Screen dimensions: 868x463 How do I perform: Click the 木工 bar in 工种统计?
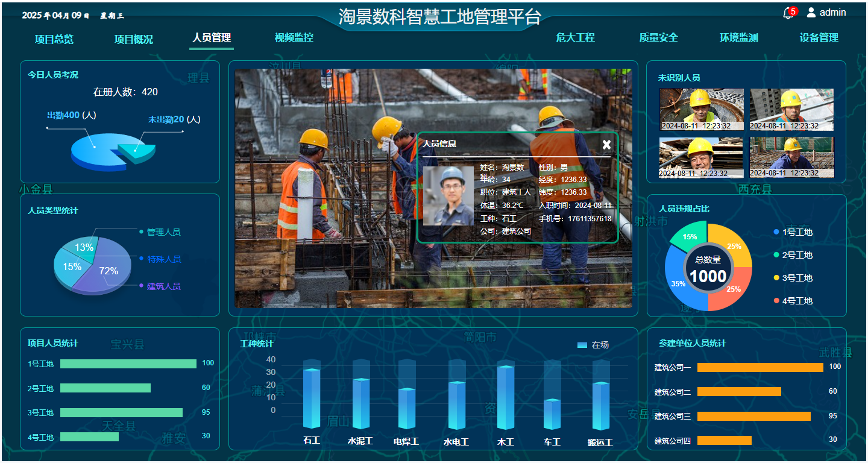click(x=506, y=397)
